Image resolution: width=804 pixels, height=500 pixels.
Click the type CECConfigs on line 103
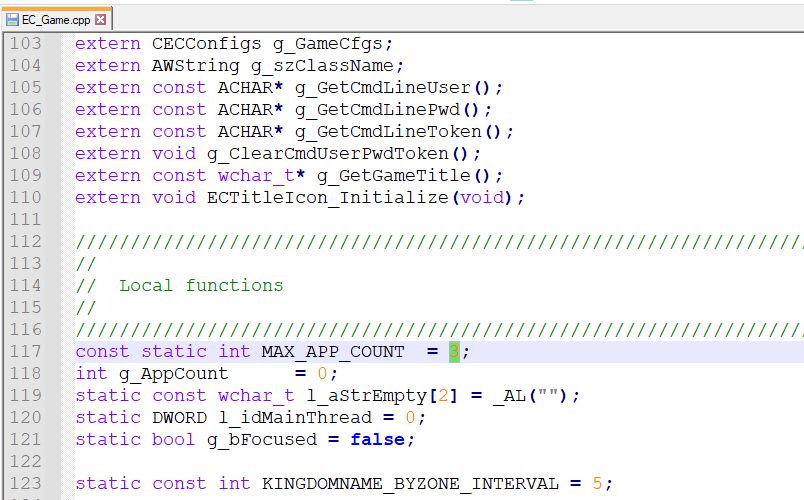(206, 44)
